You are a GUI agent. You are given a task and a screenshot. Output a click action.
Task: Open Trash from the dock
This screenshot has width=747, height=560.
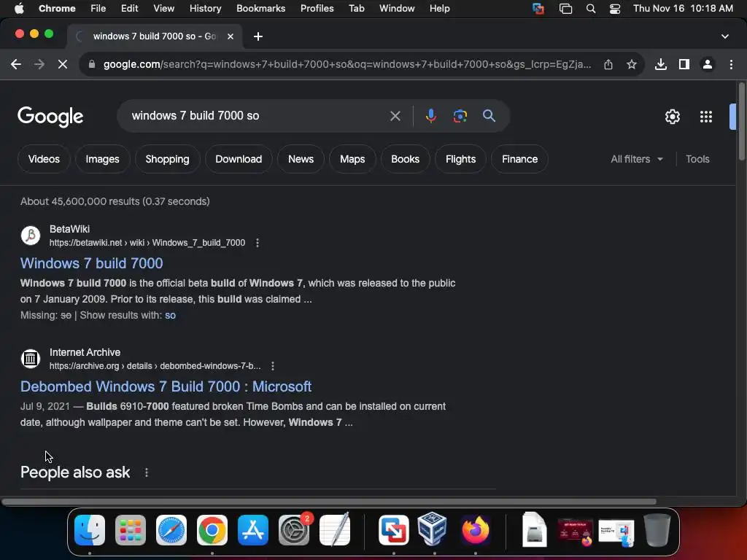pos(657,530)
